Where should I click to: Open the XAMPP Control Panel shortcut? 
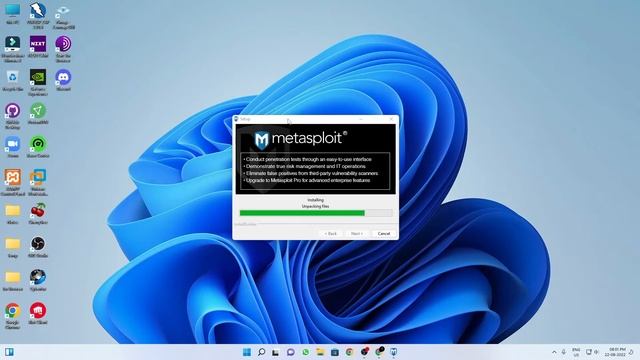pyautogui.click(x=13, y=182)
